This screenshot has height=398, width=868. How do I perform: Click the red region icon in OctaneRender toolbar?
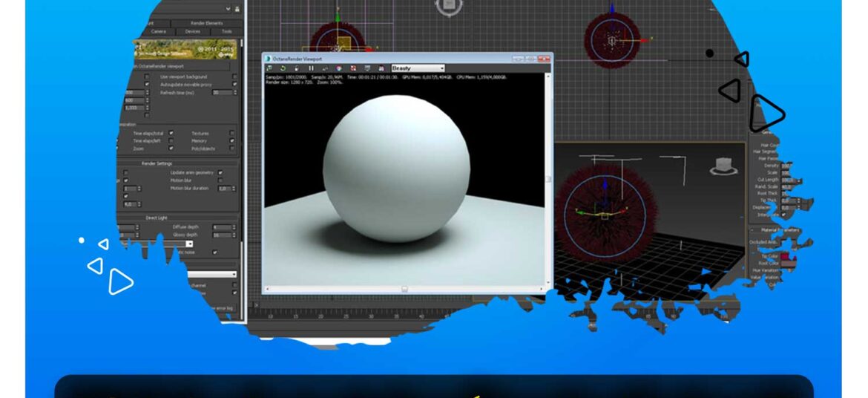point(353,68)
